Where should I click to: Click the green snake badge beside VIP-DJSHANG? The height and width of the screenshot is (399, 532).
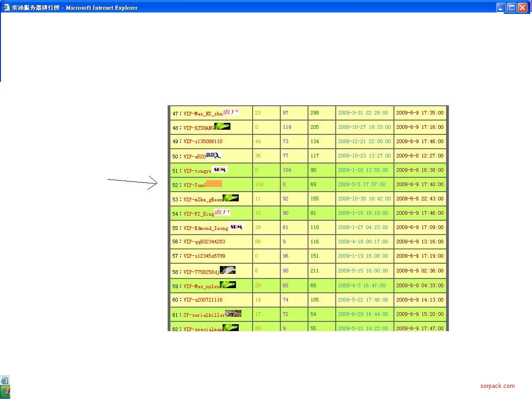(222, 127)
